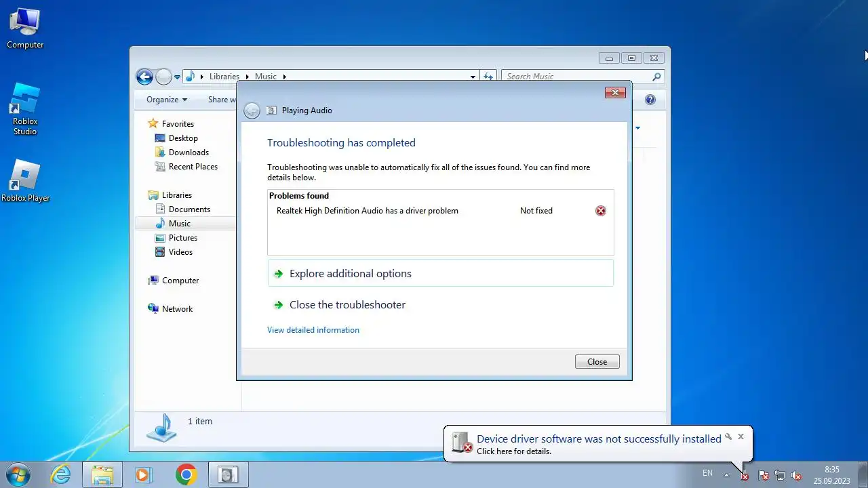The height and width of the screenshot is (488, 868).
Task: Show hidden tray icons arrow
Action: (x=727, y=475)
